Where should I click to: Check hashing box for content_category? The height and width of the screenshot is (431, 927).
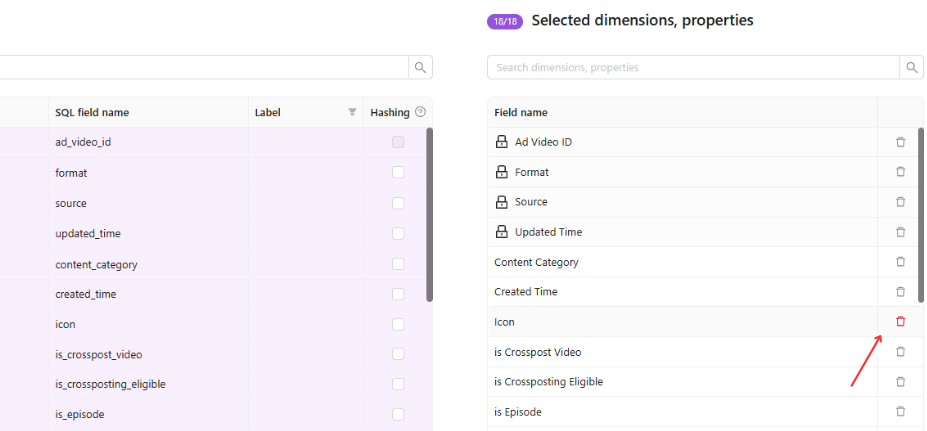pos(398,264)
